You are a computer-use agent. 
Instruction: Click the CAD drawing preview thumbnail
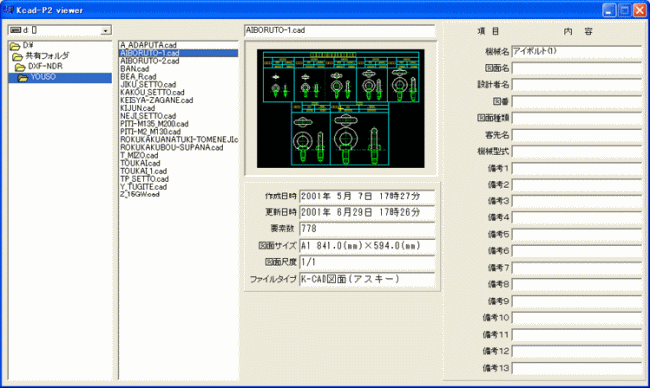coord(341,109)
